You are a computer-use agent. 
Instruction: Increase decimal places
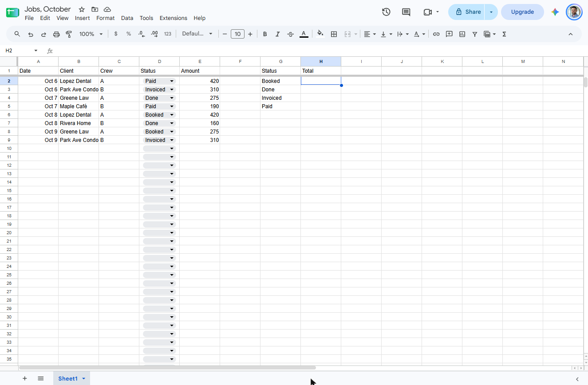154,34
